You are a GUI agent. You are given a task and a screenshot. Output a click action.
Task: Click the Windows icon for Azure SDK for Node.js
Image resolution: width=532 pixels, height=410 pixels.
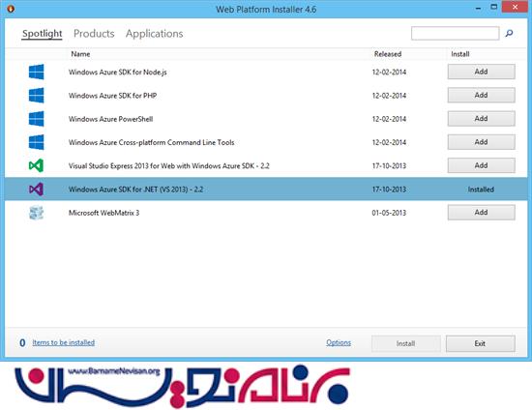tap(37, 72)
